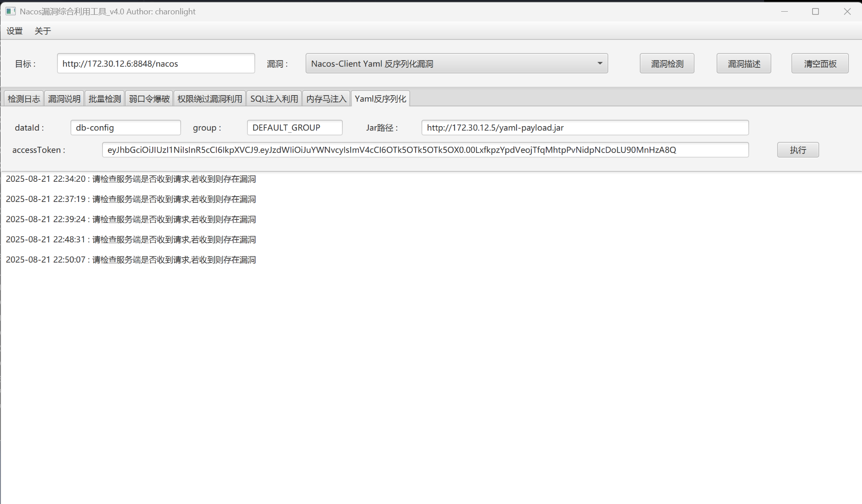This screenshot has height=504, width=862.
Task: Focus the Jar路径 input field
Action: [585, 127]
